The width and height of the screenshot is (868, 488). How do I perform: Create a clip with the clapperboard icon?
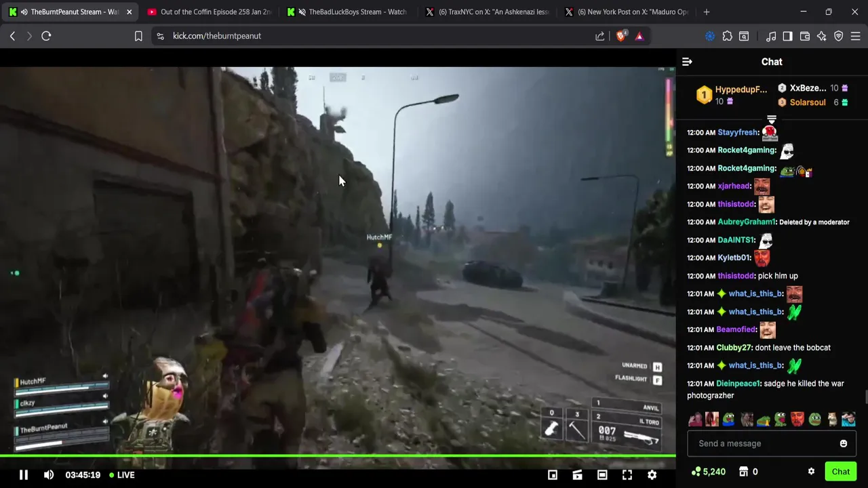[577, 475]
